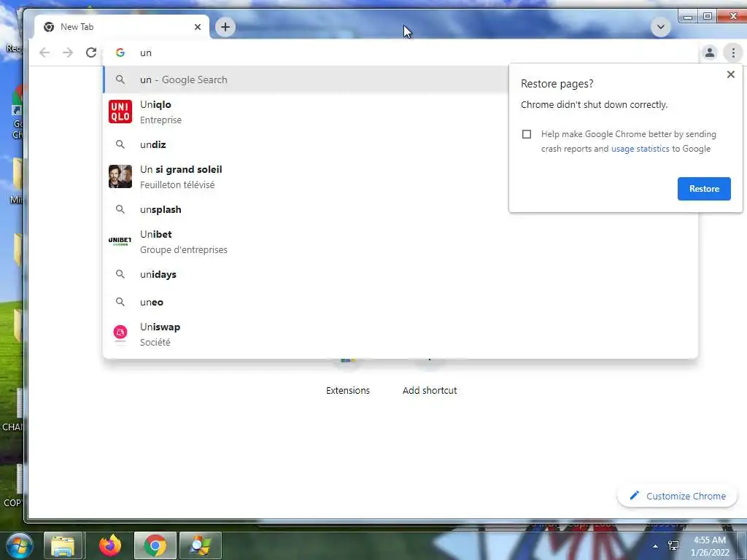Open the Windows Start orb
The width and height of the screenshot is (747, 560).
tap(19, 545)
